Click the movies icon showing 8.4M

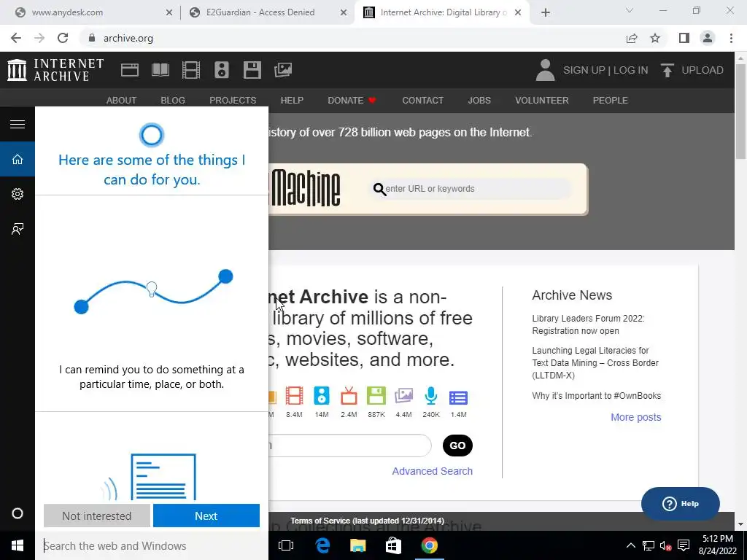click(x=295, y=396)
